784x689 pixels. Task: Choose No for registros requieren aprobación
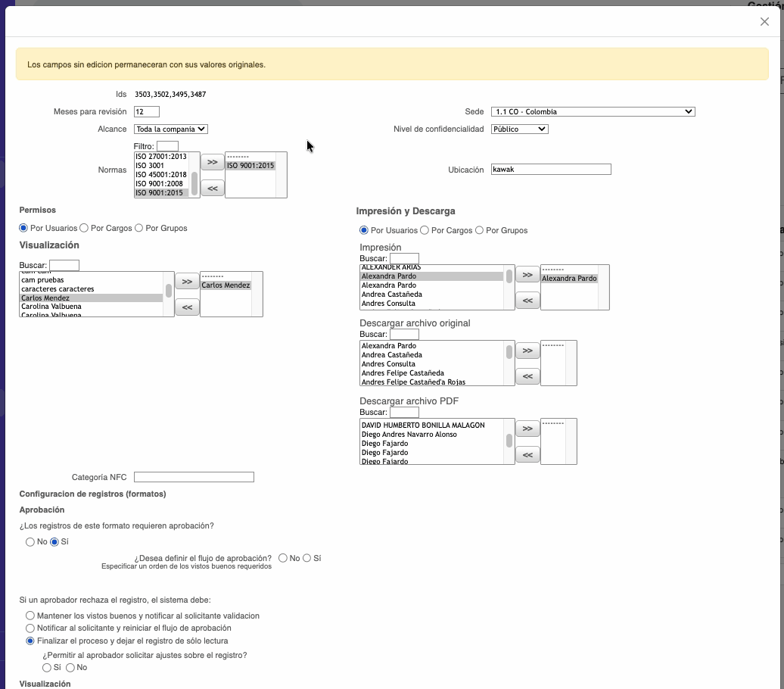pos(30,542)
